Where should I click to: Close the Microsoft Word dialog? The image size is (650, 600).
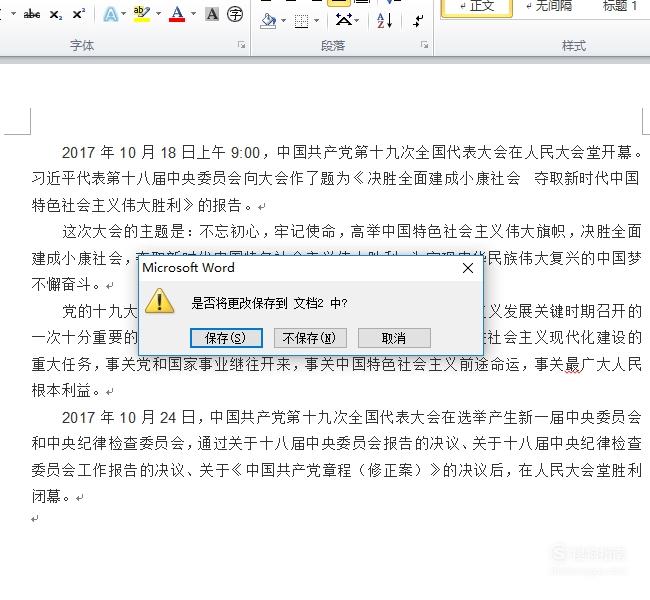coord(468,268)
